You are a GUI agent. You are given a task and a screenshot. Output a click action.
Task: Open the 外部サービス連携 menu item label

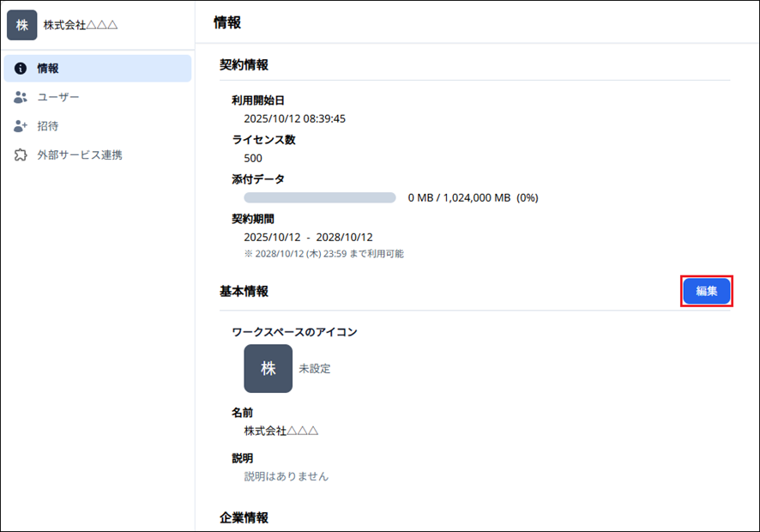[79, 155]
